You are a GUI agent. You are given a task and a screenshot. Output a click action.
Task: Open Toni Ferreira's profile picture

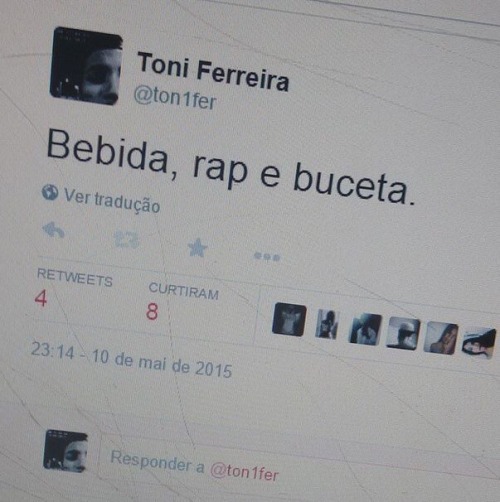point(86,66)
